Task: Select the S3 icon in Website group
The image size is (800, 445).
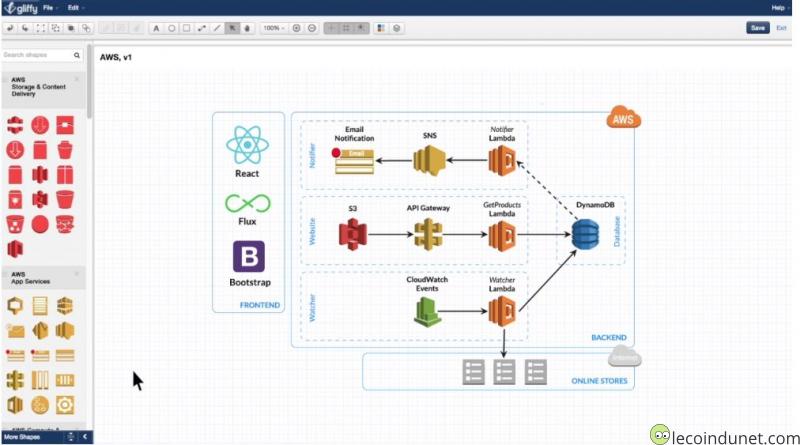Action: (x=353, y=234)
